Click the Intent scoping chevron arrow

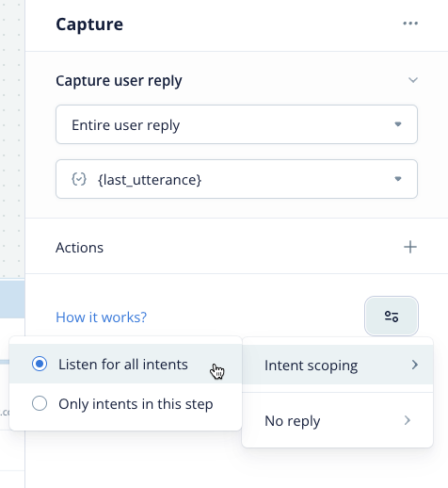pos(415,365)
